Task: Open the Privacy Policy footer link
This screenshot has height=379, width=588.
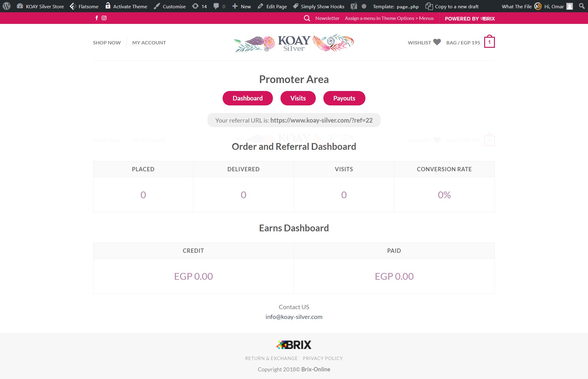Action: click(x=322, y=358)
